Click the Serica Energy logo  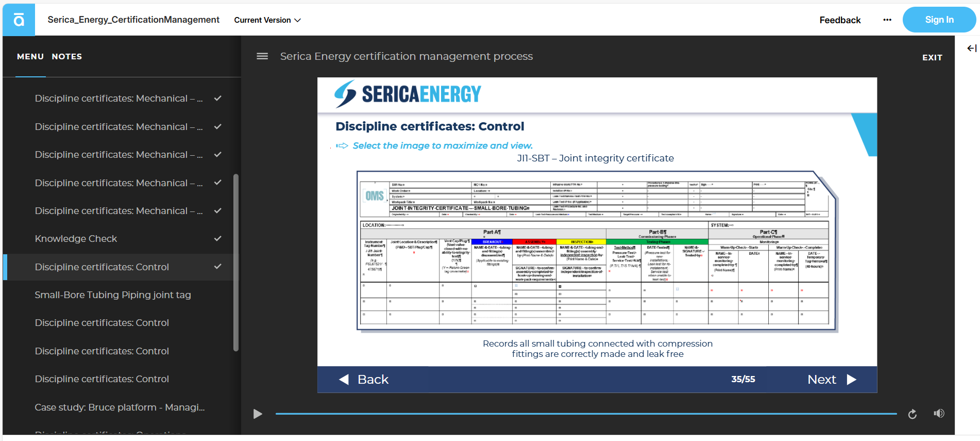408,94
